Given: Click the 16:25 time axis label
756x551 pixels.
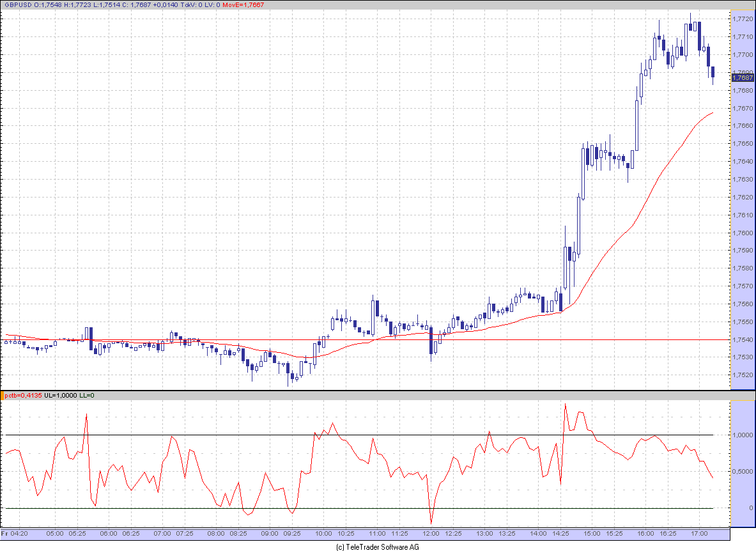Looking at the screenshot, I should point(668,533).
